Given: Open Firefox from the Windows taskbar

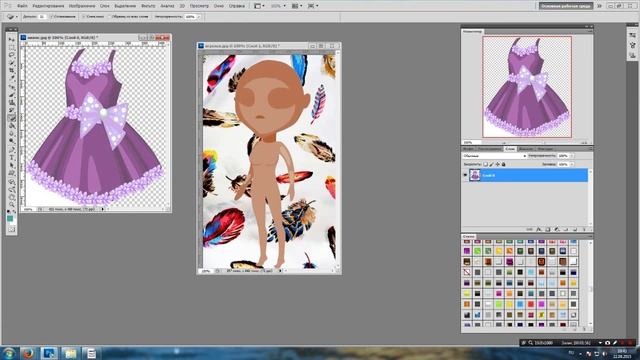Looking at the screenshot, I should (x=28, y=353).
